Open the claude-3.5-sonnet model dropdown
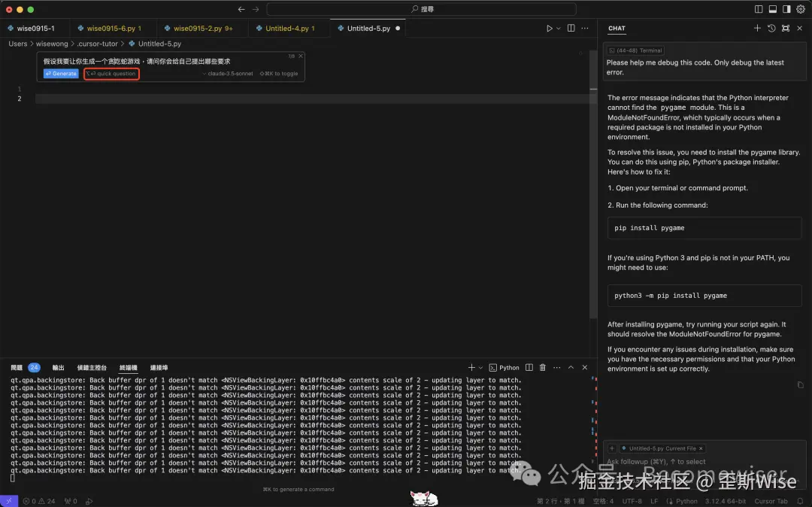Viewport: 812px width, 507px height. (x=228, y=74)
